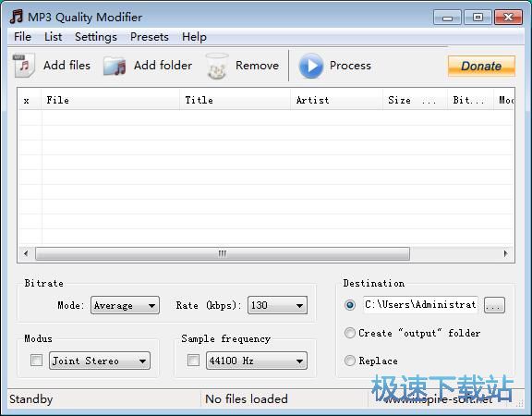Open the Settings menu
This screenshot has height=416, width=532.
click(x=96, y=37)
